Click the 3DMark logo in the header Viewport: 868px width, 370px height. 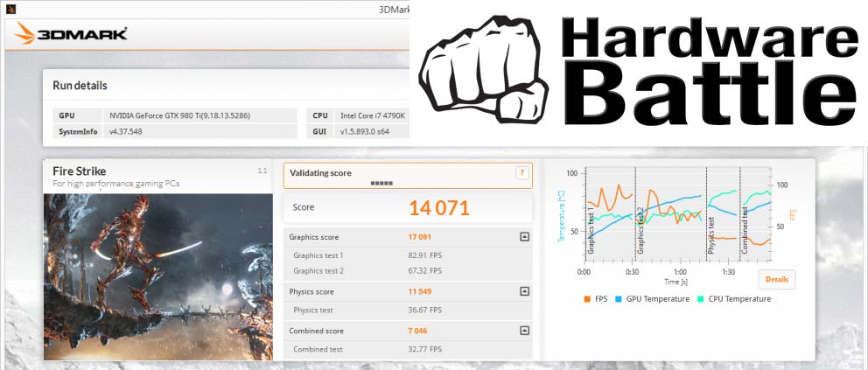point(73,34)
